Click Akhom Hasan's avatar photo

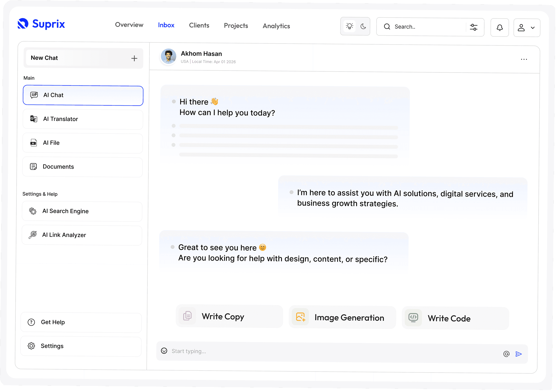[168, 56]
